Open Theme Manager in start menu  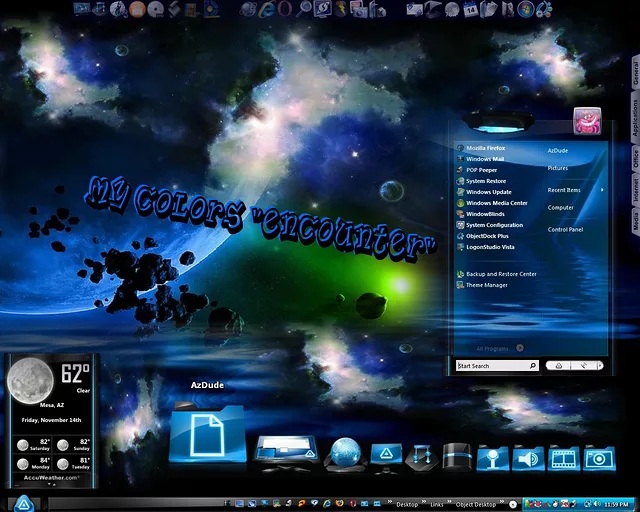(486, 285)
